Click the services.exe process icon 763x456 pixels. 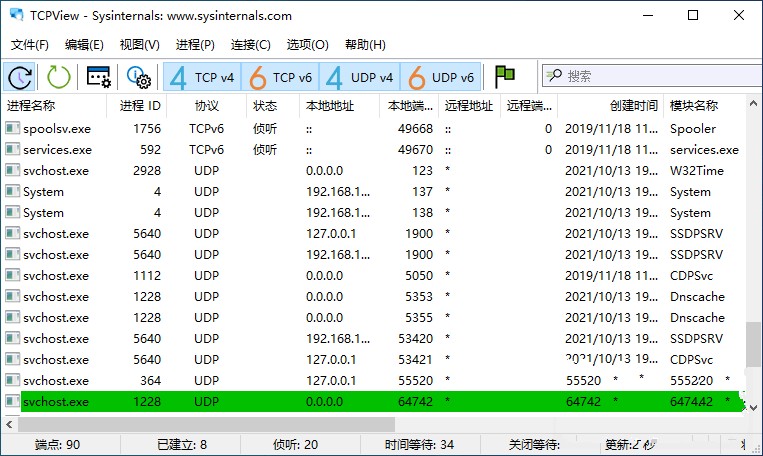[13, 149]
